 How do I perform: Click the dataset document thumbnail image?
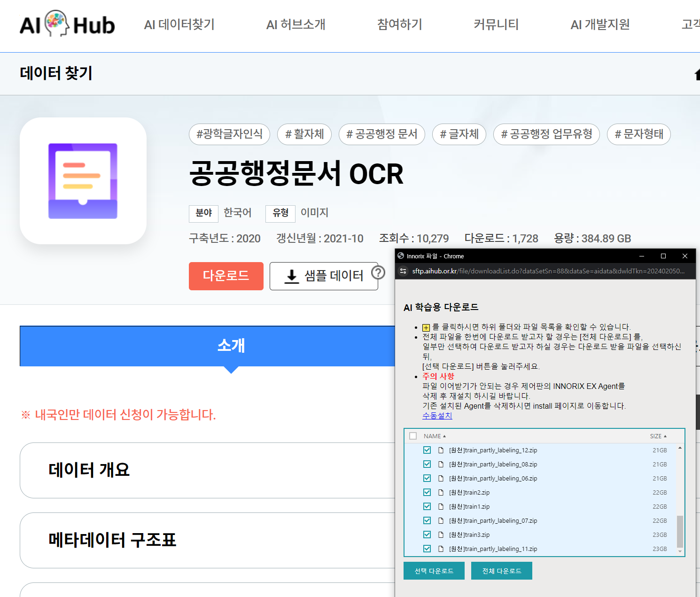point(83,181)
